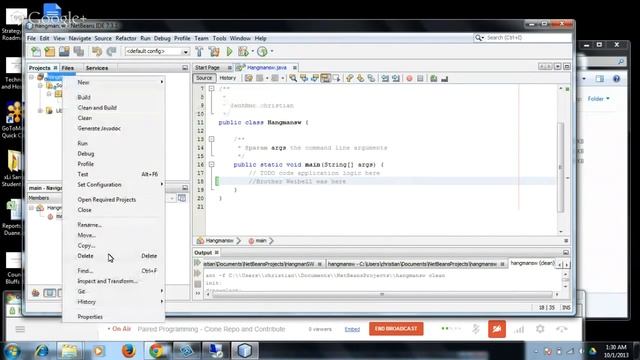Switch to the Services tab
Viewport: 640px width, 360px height.
(97, 68)
